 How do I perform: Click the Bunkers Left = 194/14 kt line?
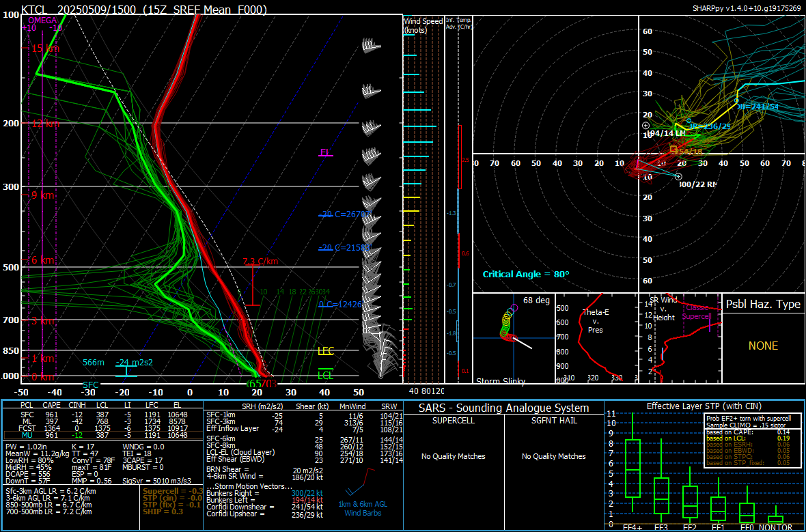[x=265, y=500]
